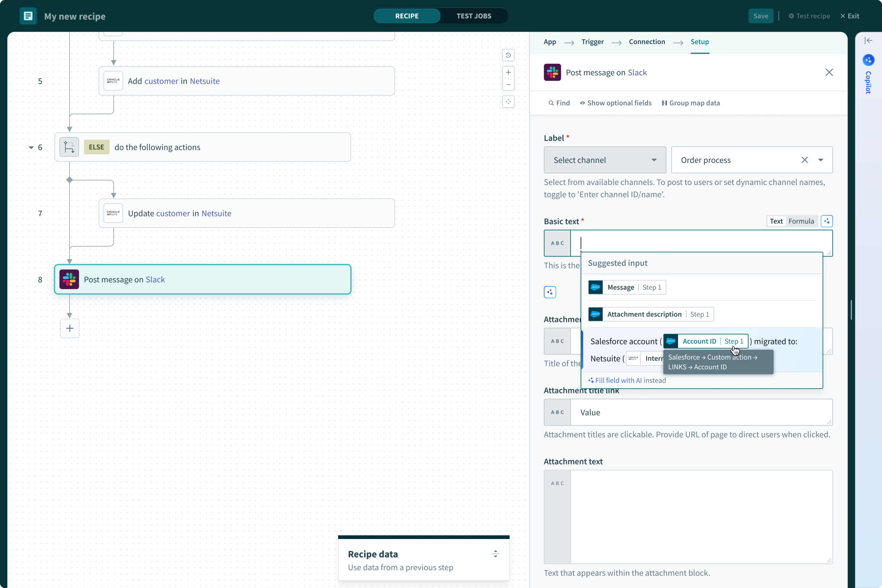Zoom in on the recipe canvas
The height and width of the screenshot is (588, 882).
[x=508, y=72]
